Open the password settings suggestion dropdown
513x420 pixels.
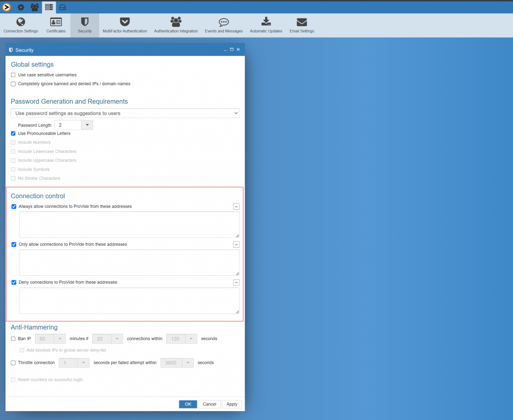click(125, 113)
